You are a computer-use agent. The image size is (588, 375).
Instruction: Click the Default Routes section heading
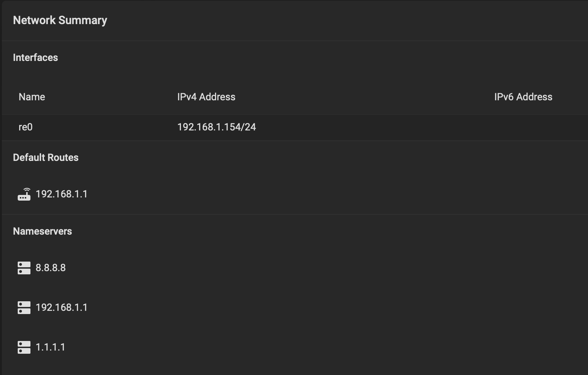(x=46, y=157)
